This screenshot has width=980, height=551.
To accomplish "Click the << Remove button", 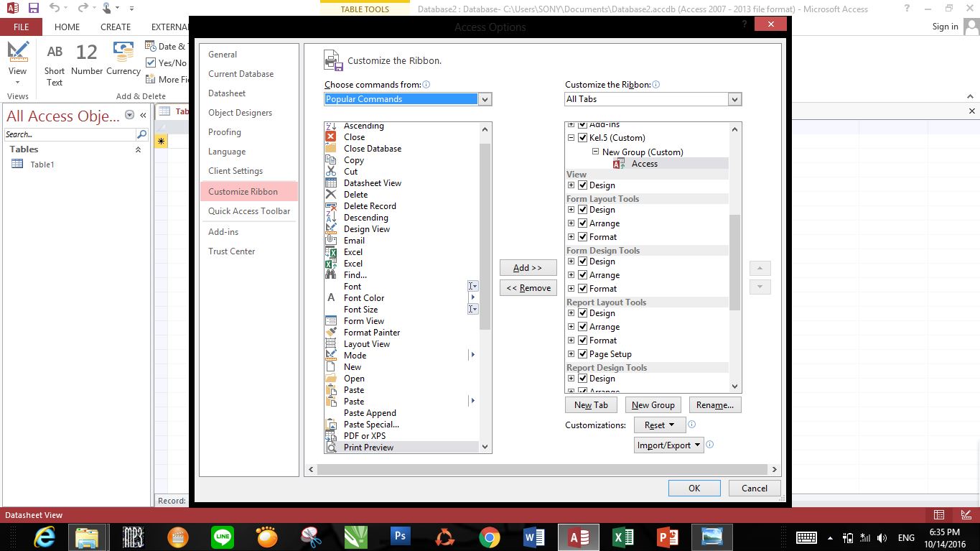I will [x=528, y=288].
